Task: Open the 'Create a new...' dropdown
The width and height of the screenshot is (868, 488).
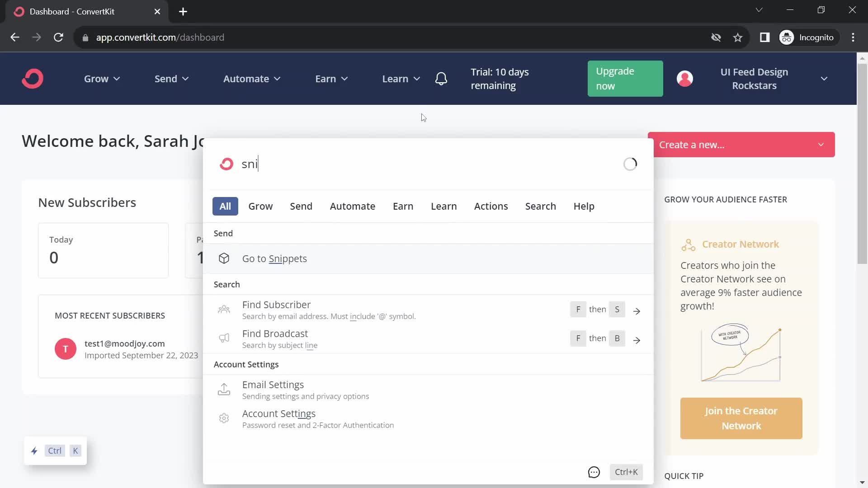Action: tap(741, 145)
